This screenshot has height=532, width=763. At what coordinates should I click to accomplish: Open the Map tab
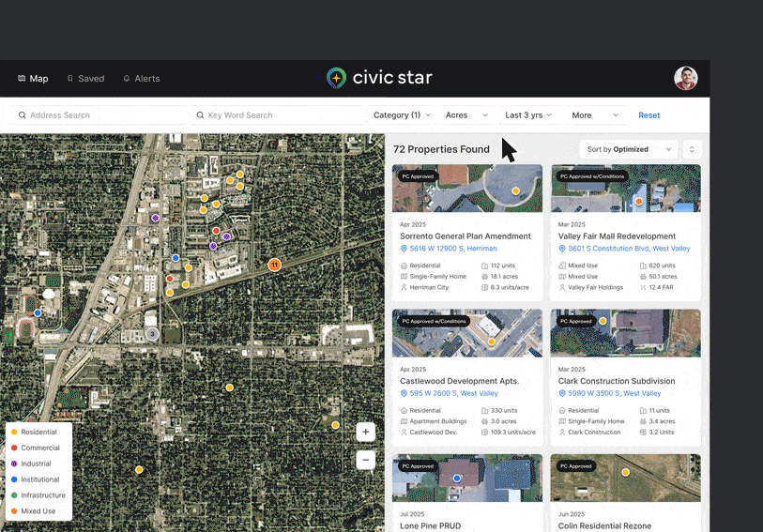point(33,78)
